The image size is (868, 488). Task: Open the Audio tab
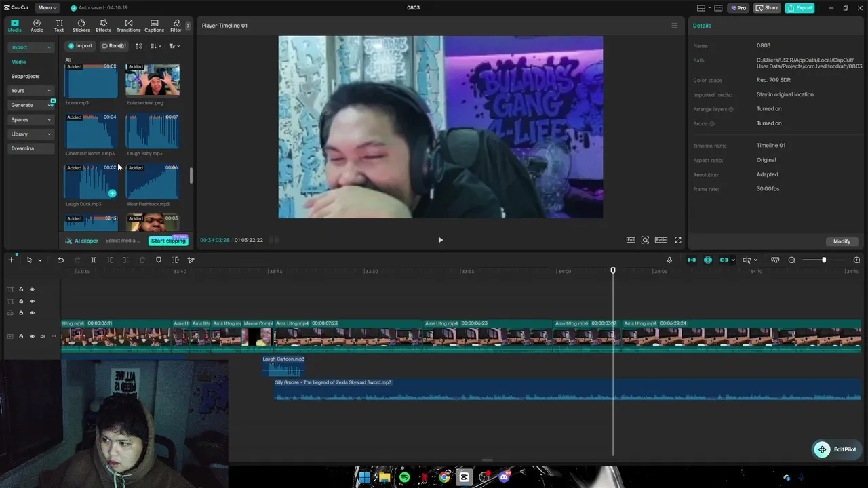37,26
